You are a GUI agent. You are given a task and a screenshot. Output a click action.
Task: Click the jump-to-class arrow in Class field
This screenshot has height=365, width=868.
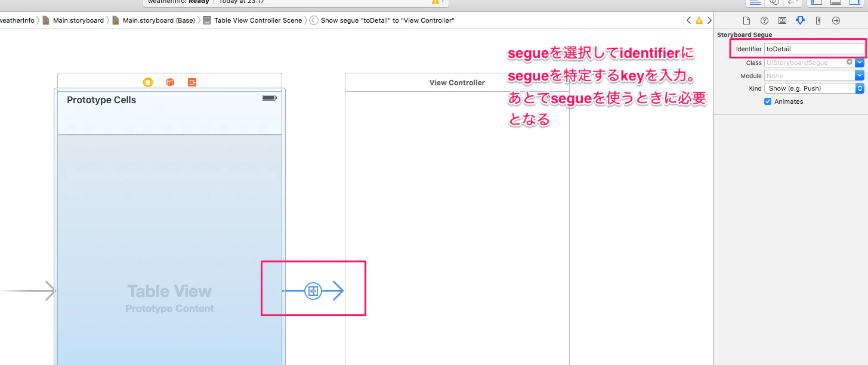(x=850, y=62)
